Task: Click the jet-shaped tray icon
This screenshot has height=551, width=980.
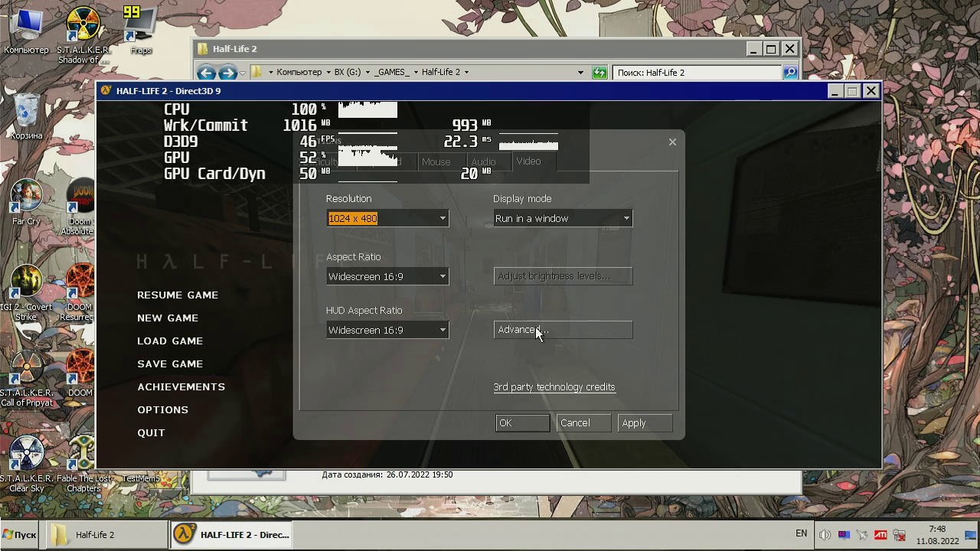Action: pos(862,535)
